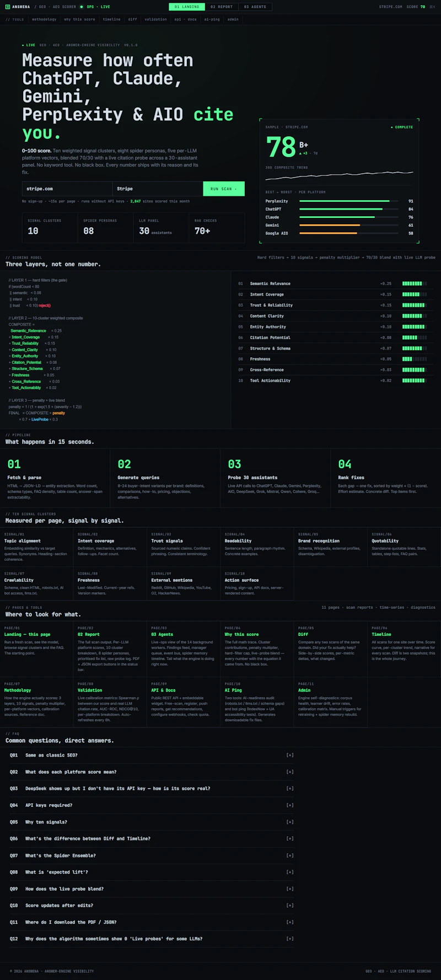
Task: Expand Q10 'Score updates after edits?'
Action: [152, 906]
